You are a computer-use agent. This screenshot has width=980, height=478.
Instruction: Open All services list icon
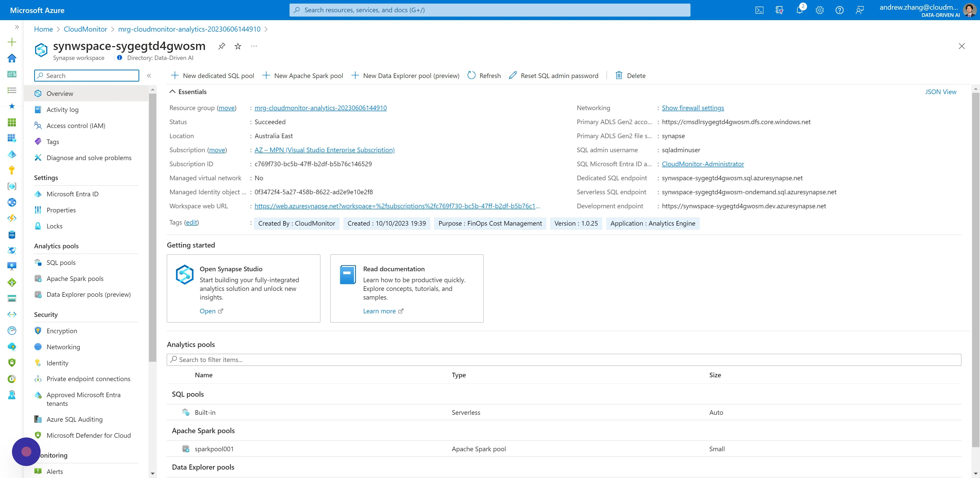pyautogui.click(x=12, y=90)
